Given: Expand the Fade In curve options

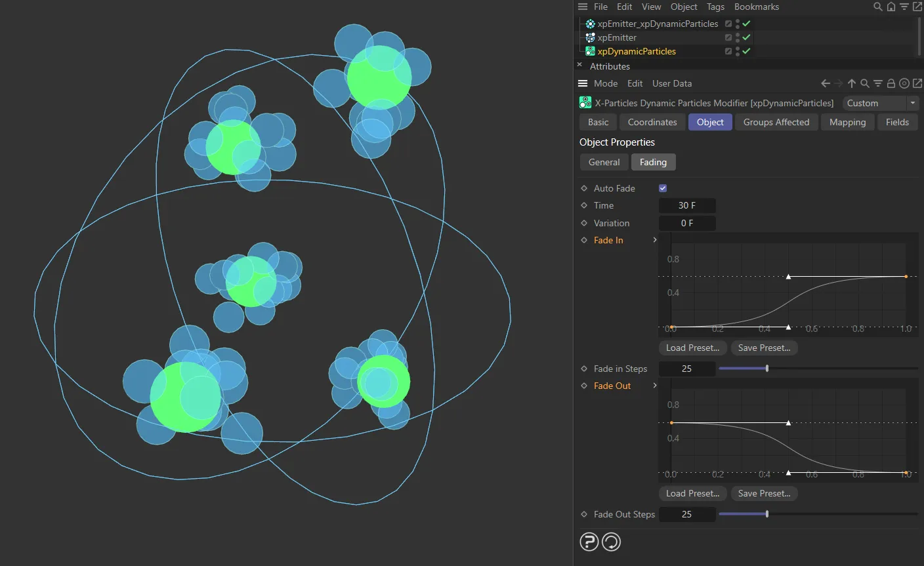Looking at the screenshot, I should (654, 240).
